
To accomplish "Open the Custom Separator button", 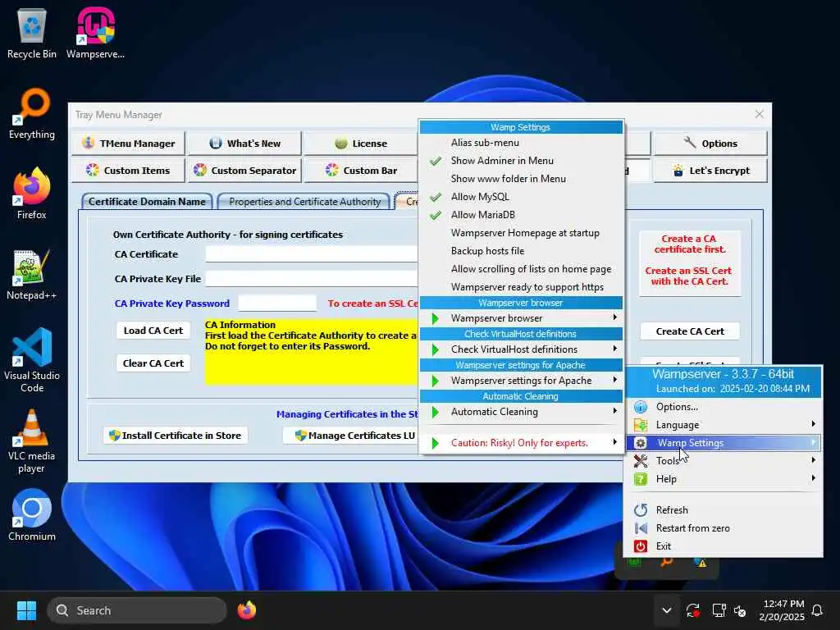I will click(x=244, y=171).
